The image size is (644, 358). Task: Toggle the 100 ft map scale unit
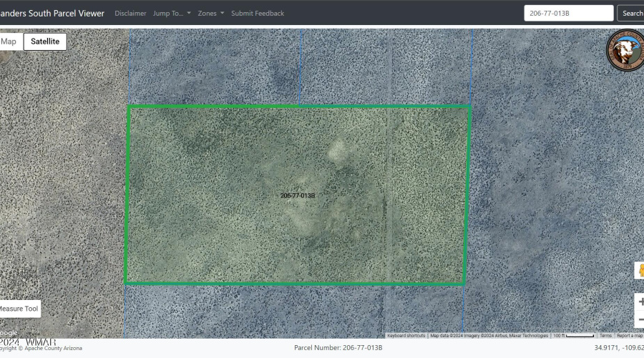coord(573,336)
